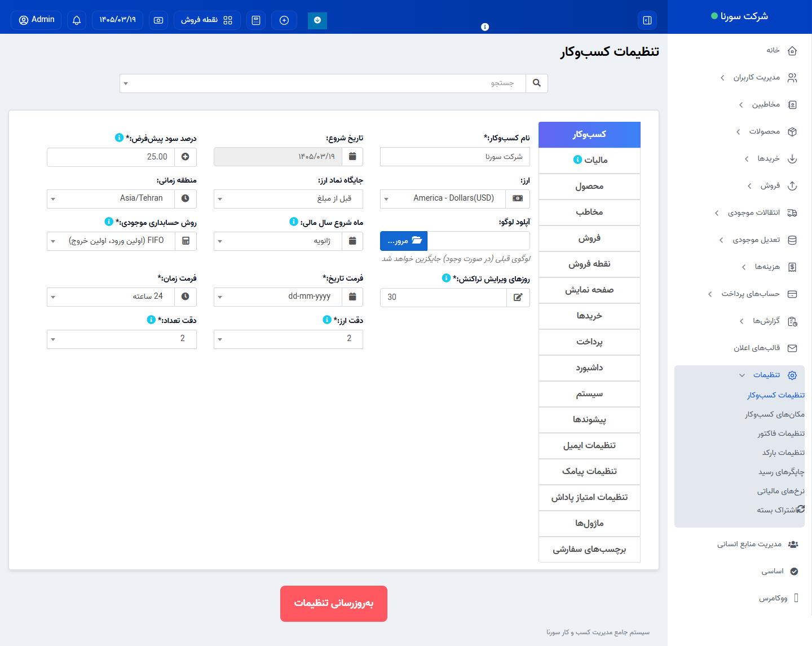Open مکان‌های کسب‌وکار link
This screenshot has height=646, width=812.
[x=775, y=414]
